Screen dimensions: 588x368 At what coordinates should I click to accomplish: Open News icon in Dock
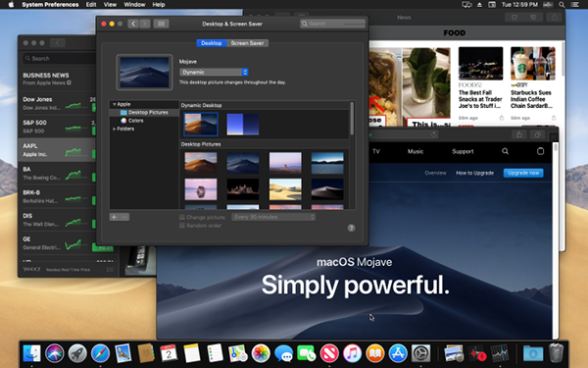point(329,353)
